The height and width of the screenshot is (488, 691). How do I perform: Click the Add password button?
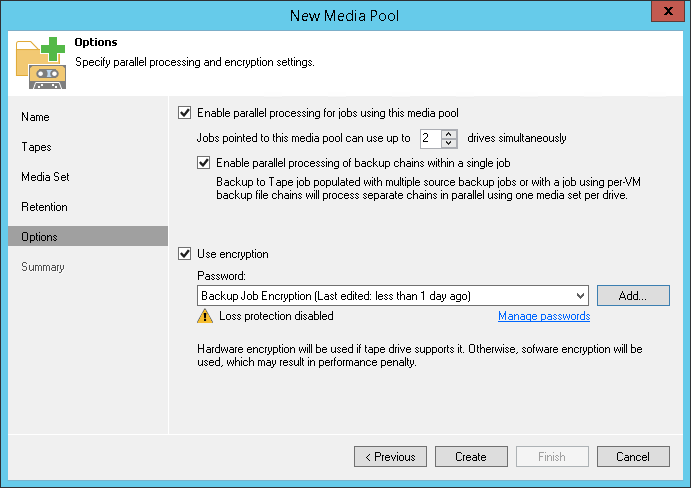pyautogui.click(x=633, y=295)
